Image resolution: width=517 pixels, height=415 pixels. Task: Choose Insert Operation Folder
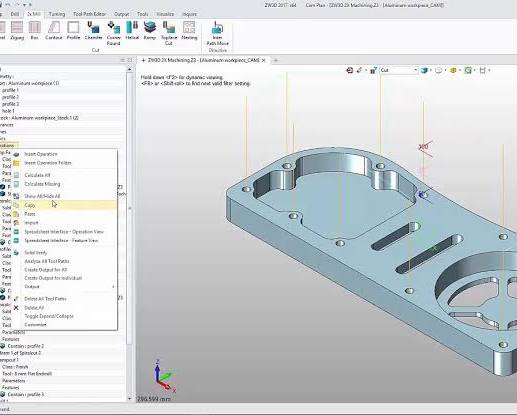click(64, 163)
